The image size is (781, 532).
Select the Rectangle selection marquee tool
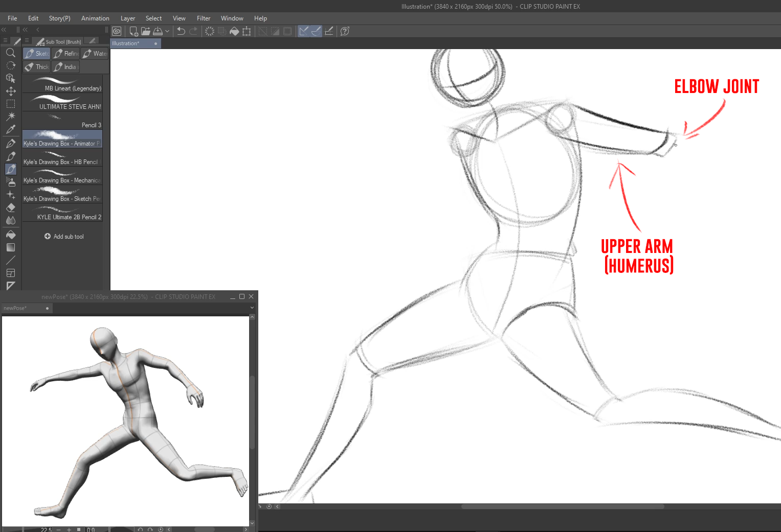click(10, 104)
